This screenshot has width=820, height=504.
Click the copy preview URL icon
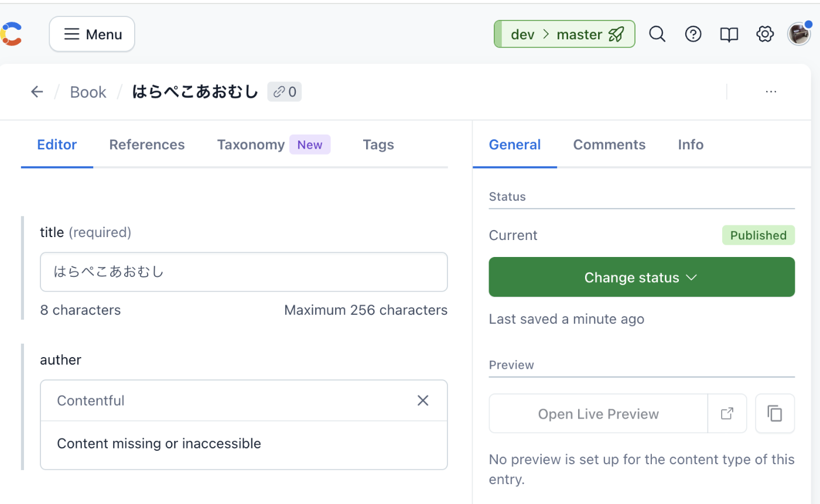pyautogui.click(x=775, y=414)
